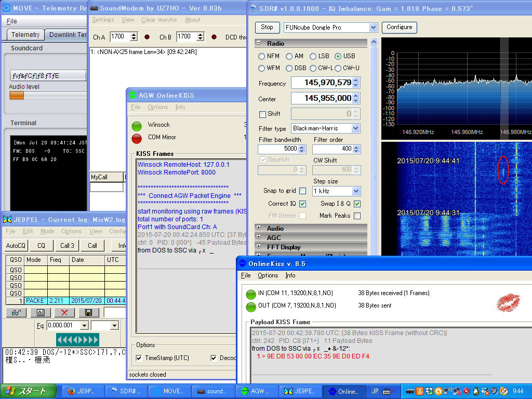Click the red COM Mirror status light
The height and width of the screenshot is (399, 532).
pyautogui.click(x=137, y=138)
